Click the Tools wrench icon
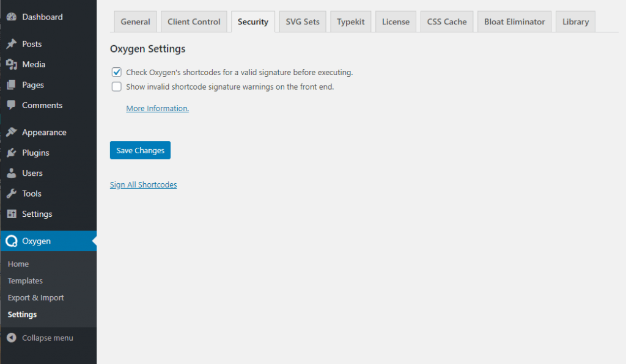The width and height of the screenshot is (626, 364). [11, 194]
